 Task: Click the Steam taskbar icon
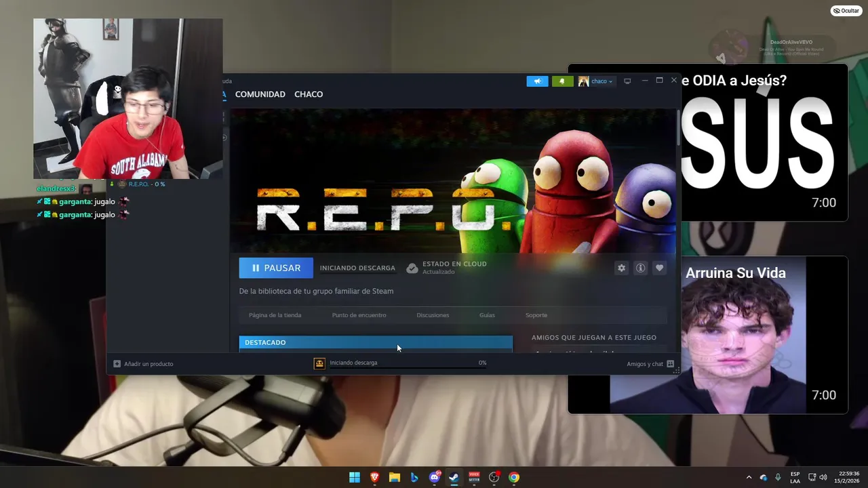(454, 477)
